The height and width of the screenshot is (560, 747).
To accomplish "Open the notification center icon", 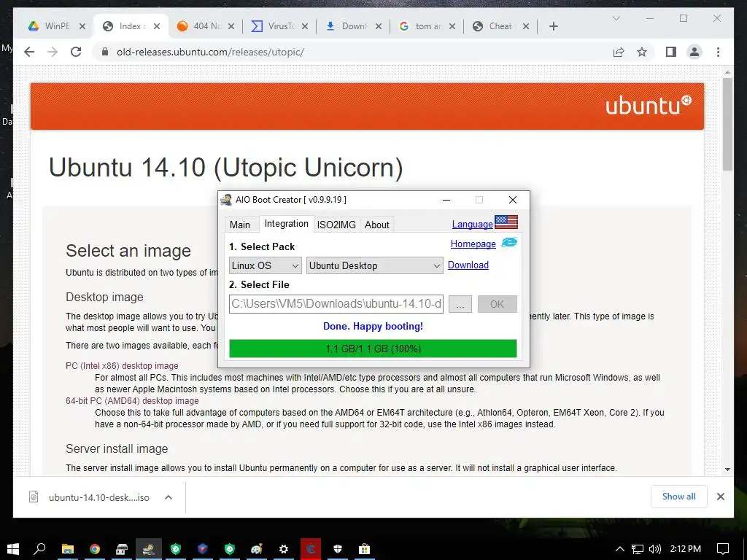I will (x=723, y=549).
